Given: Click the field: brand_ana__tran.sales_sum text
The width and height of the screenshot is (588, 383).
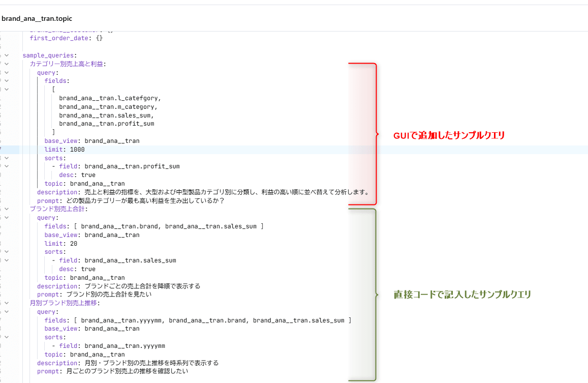Looking at the screenshot, I should [x=117, y=260].
